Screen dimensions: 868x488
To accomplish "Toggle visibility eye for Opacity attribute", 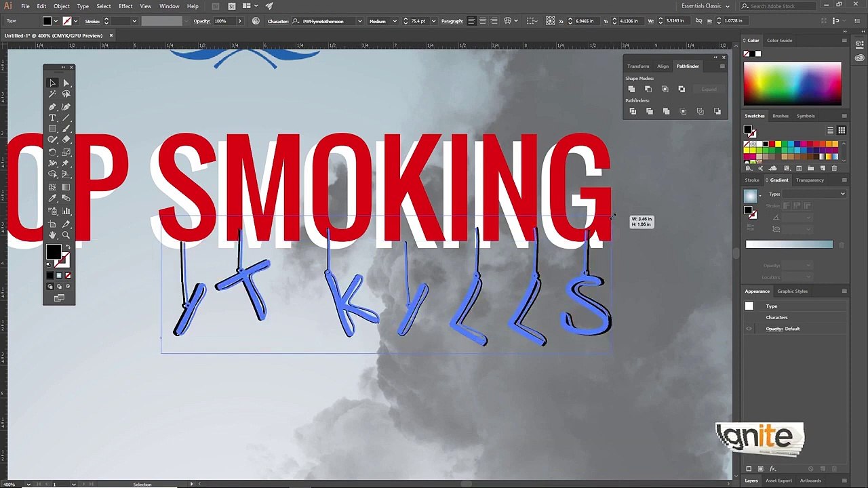I will [749, 329].
